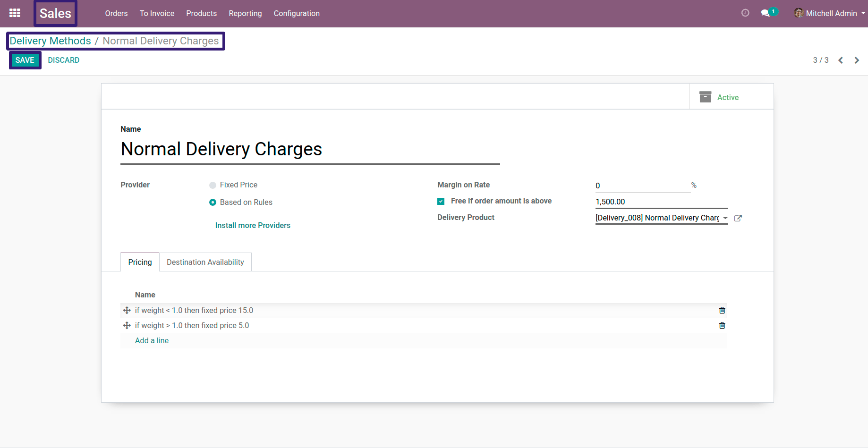Image resolution: width=868 pixels, height=448 pixels.
Task: Switch to the Pricing tab
Action: point(140,262)
